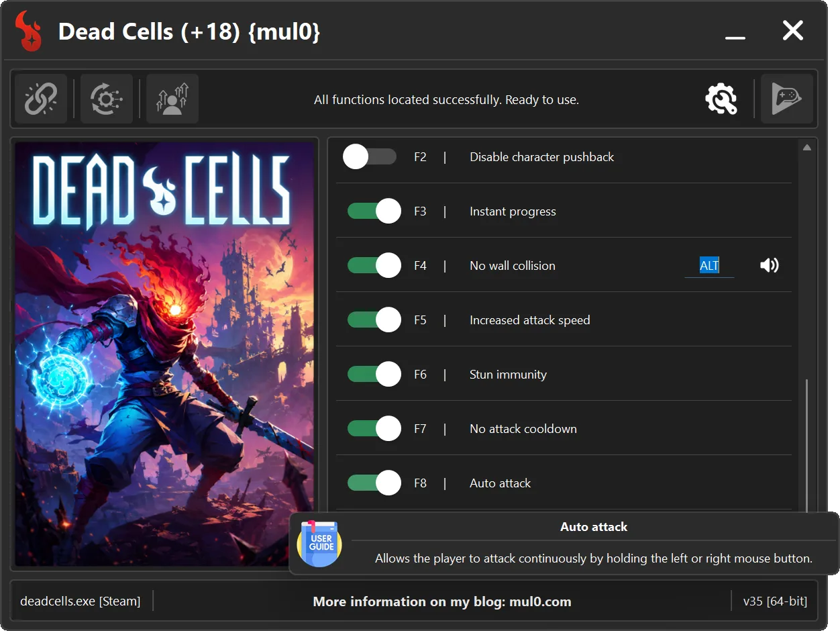Viewport: 840px width, 631px height.
Task: Click the bold 'Auto attack' tooltip heading
Action: coord(594,527)
